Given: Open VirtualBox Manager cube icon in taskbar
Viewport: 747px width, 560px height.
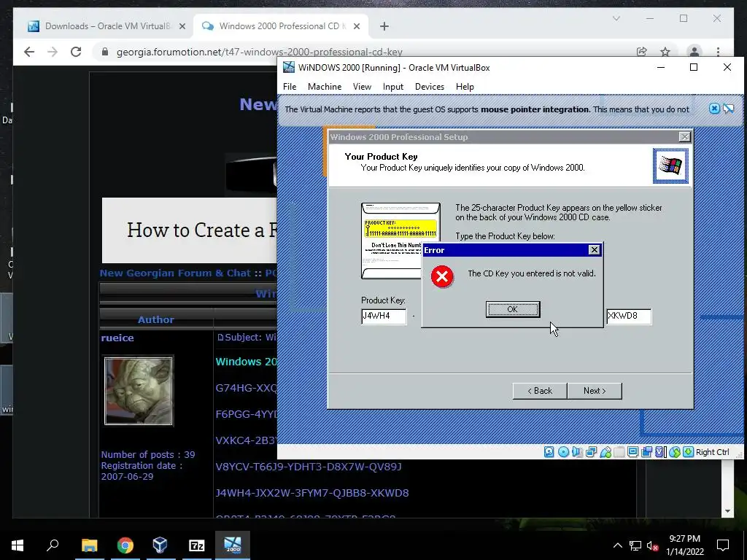Looking at the screenshot, I should click(x=160, y=545).
